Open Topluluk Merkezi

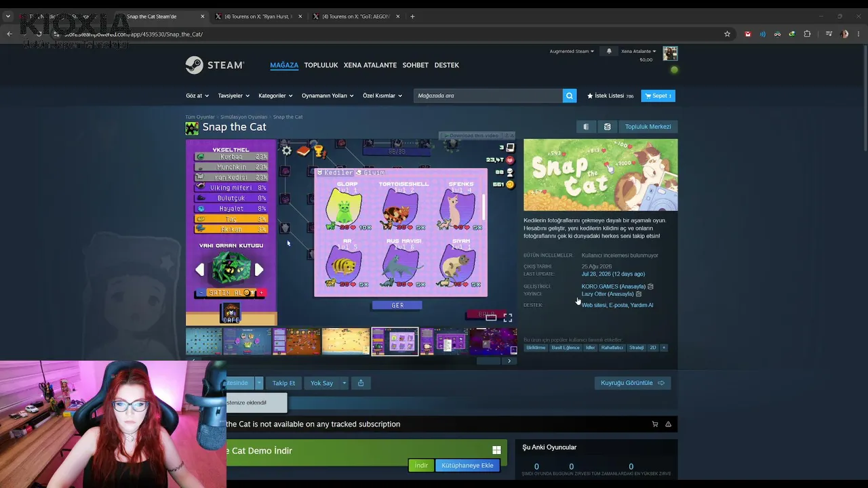pyautogui.click(x=648, y=127)
